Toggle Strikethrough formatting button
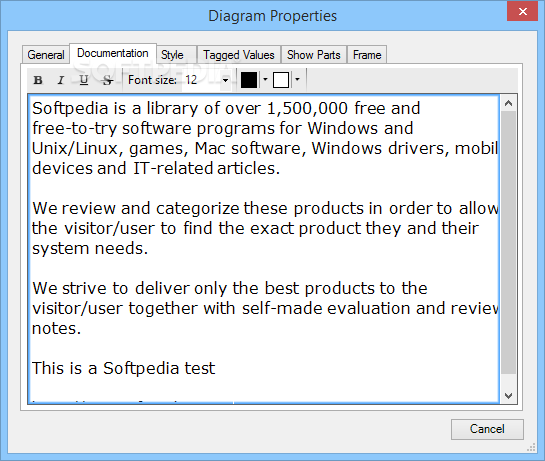The image size is (545, 461). click(108, 80)
